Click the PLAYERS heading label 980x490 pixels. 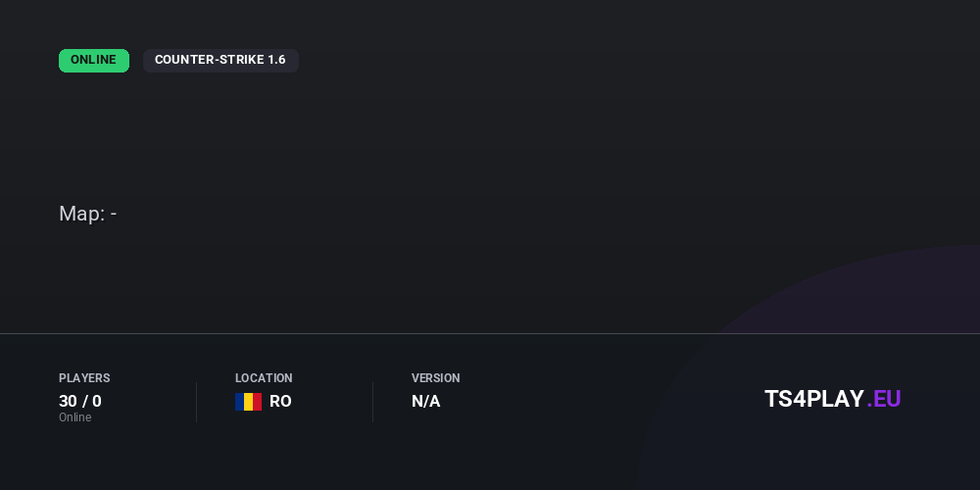click(84, 378)
